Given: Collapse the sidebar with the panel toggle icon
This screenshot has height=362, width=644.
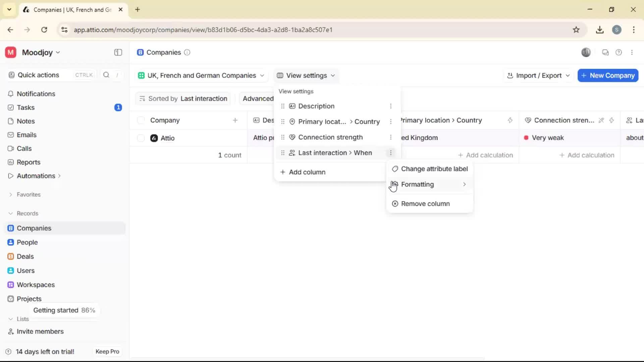Looking at the screenshot, I should click(x=118, y=52).
